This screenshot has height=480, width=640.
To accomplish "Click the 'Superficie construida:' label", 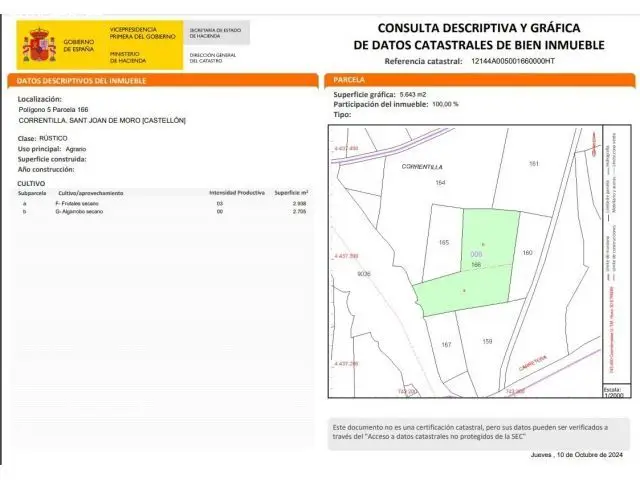I will pos(52,159).
